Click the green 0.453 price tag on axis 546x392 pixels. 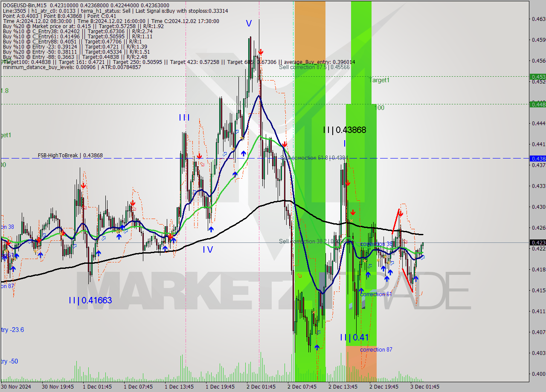(537, 77)
